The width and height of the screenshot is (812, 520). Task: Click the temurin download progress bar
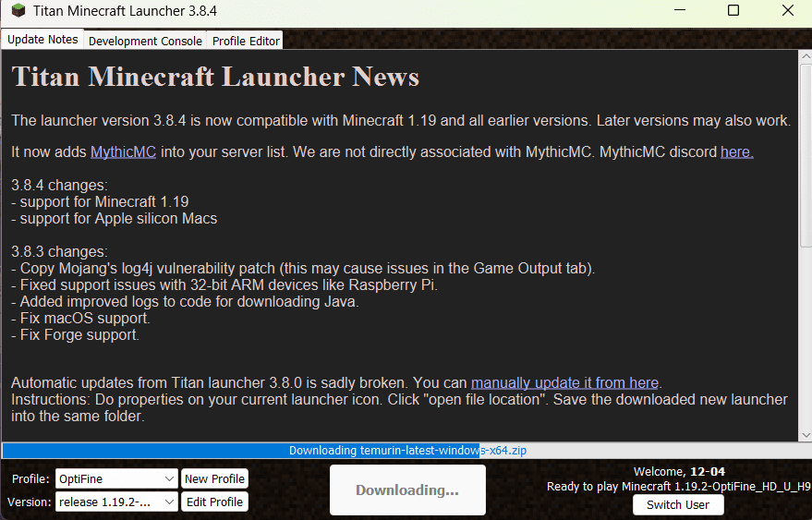click(x=407, y=451)
